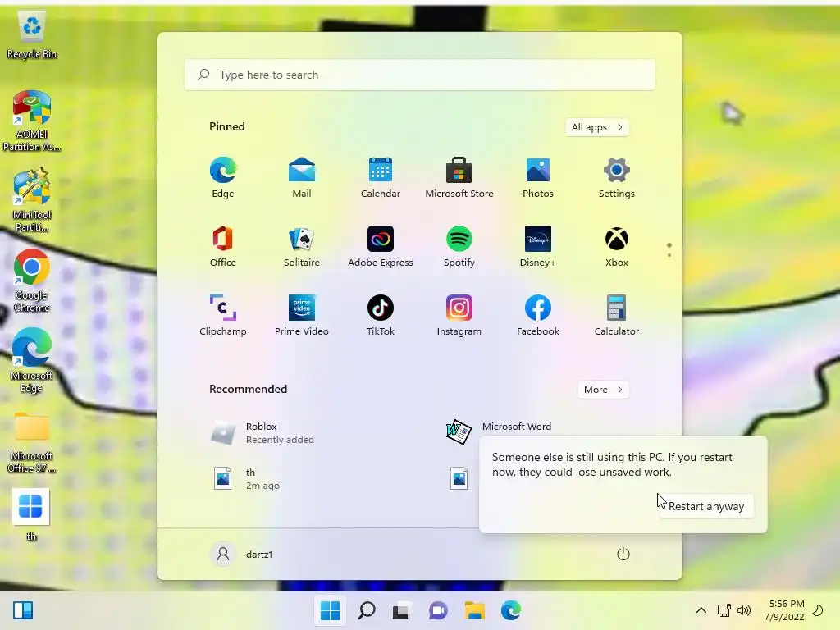Open taskbar Search magnifier
840x630 pixels.
point(367,610)
